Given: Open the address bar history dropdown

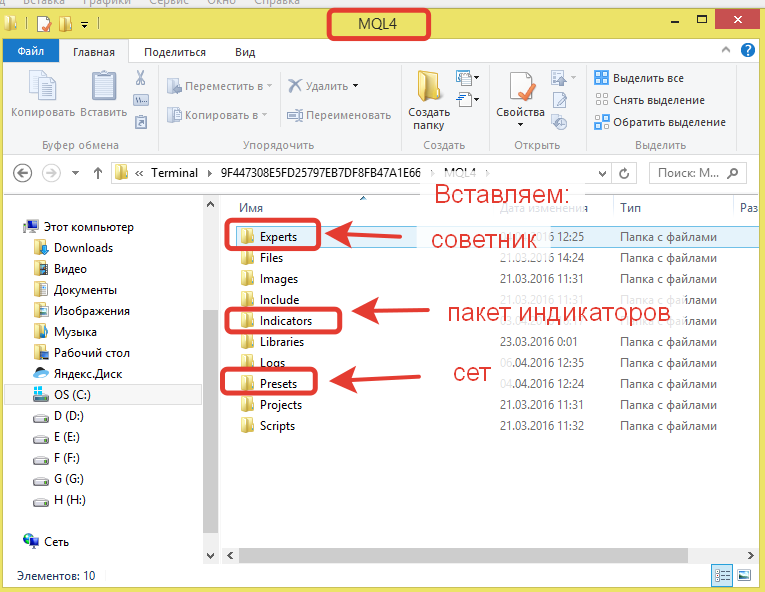Looking at the screenshot, I should coord(603,173).
